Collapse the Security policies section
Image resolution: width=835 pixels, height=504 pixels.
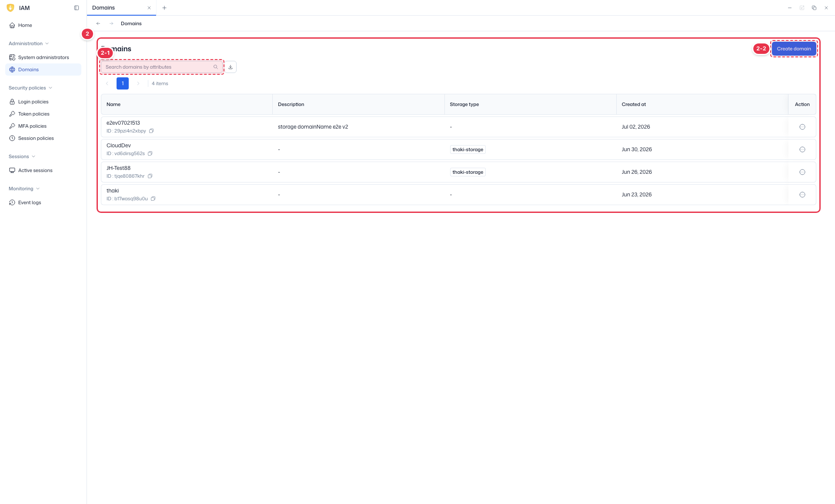tap(30, 88)
